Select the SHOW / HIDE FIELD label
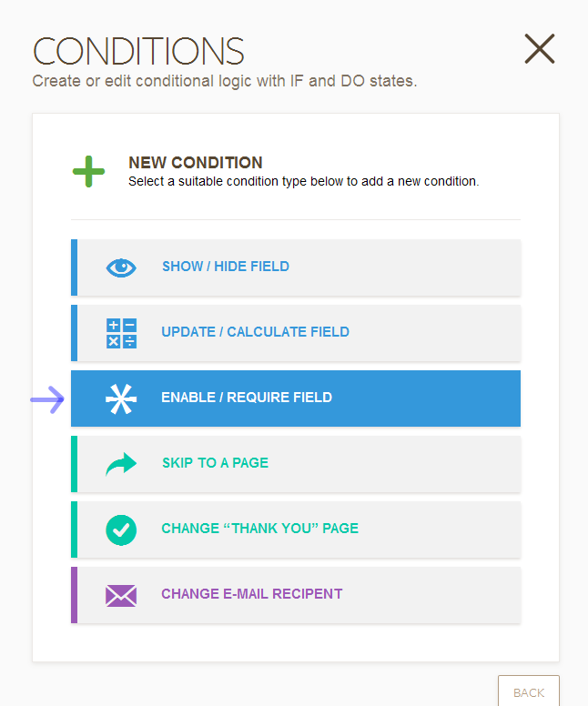Screen dimensions: 588x706 click(226, 267)
